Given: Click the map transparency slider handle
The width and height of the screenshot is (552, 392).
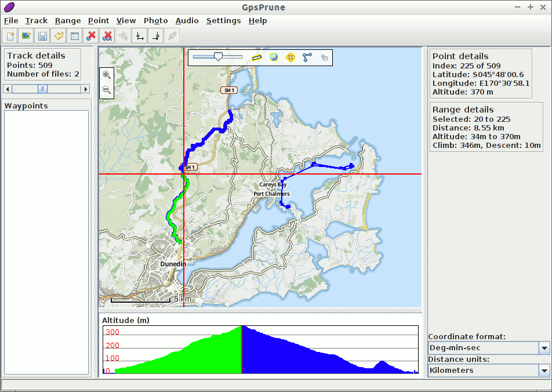Looking at the screenshot, I should click(x=218, y=56).
